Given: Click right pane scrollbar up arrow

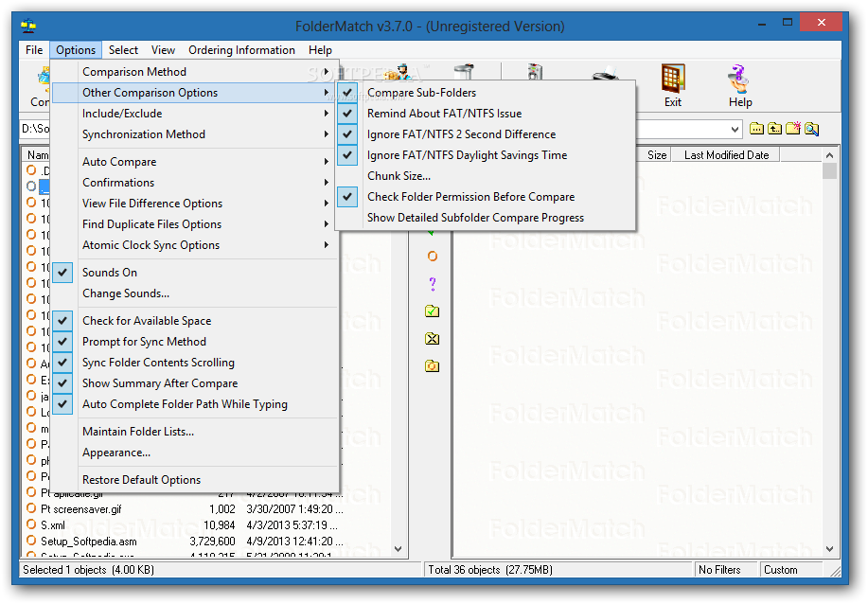Looking at the screenshot, I should point(829,155).
